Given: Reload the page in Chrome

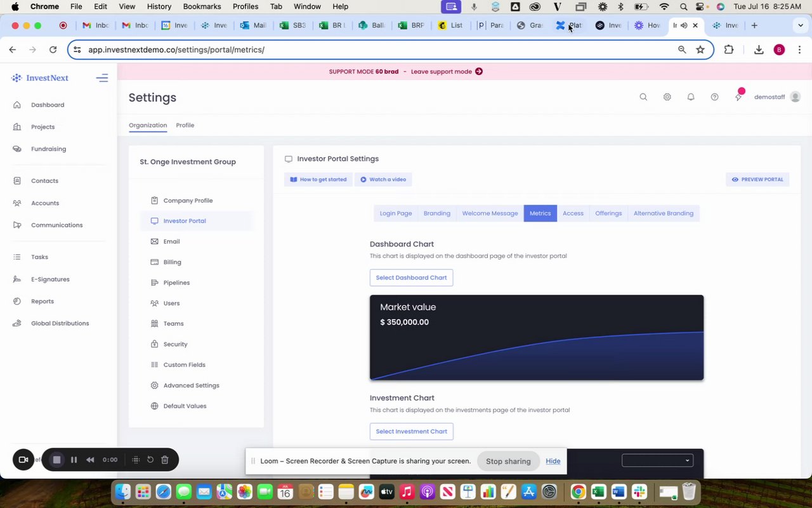Looking at the screenshot, I should [x=53, y=50].
